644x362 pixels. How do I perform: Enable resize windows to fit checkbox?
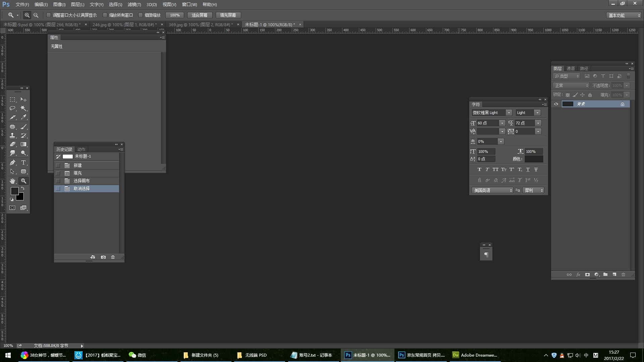[x=49, y=15]
